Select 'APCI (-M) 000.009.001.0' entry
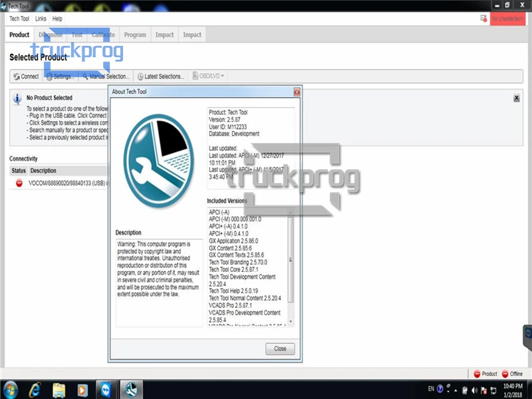 click(235, 219)
